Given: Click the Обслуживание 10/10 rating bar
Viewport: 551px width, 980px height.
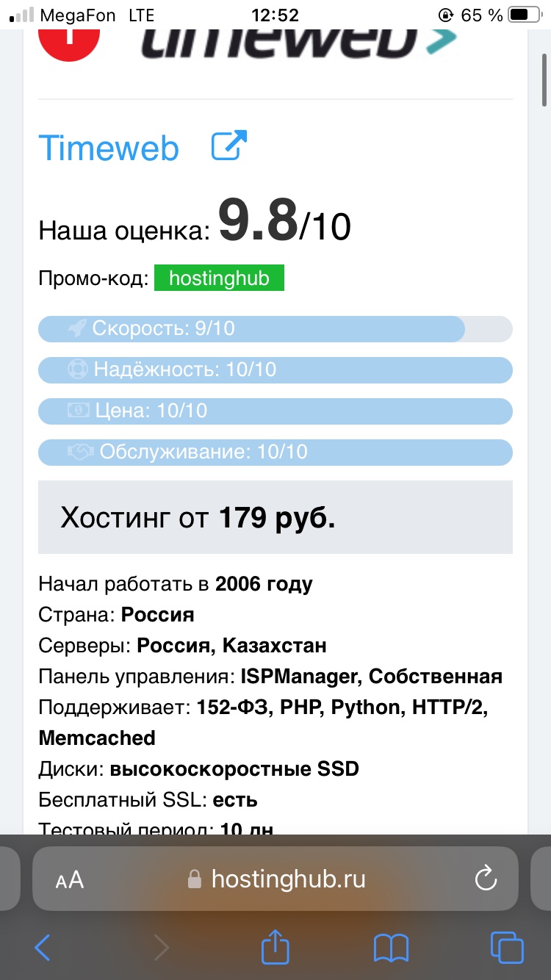Looking at the screenshot, I should tap(275, 452).
